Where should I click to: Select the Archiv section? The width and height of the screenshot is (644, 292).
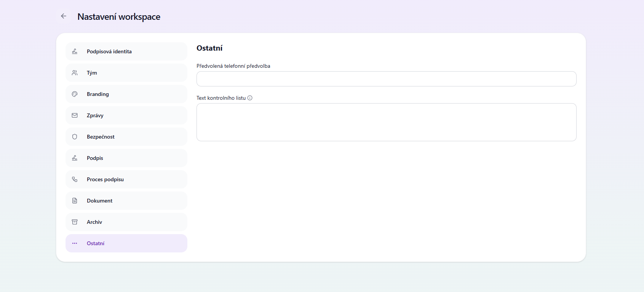[x=126, y=222]
